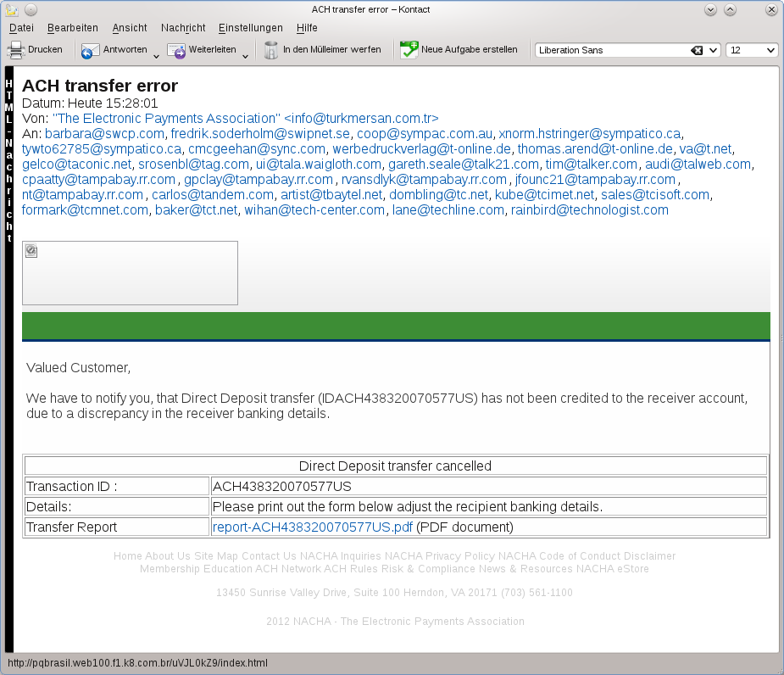Click the sender address info@turkmersan.com.tr
Image resolution: width=784 pixels, height=675 pixels.
tap(246, 118)
